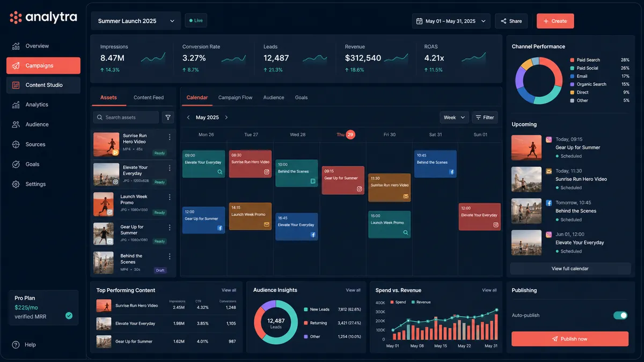Click Sunrise Run Hero Video row in Top Performing
The image size is (644, 362).
166,306
